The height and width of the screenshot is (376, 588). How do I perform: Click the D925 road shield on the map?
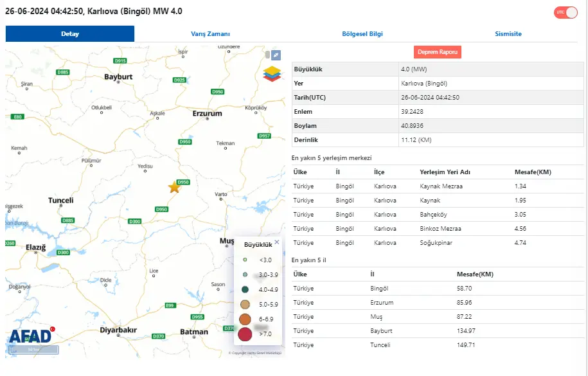click(180, 80)
